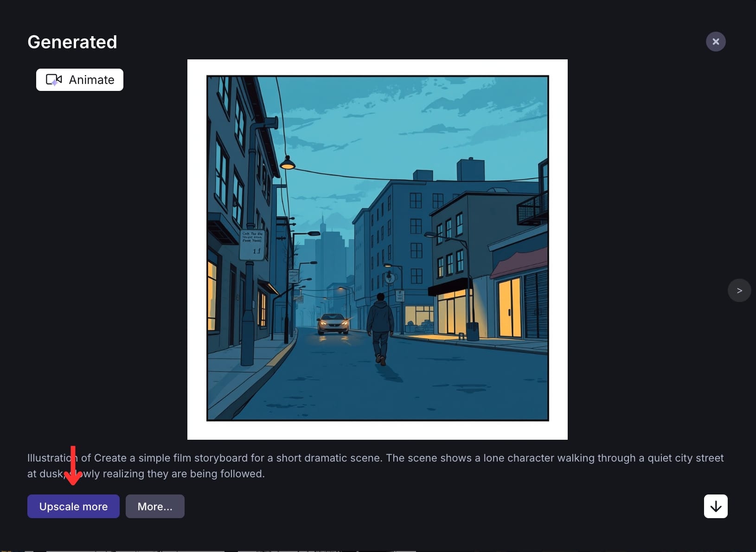
Task: Open the More... options menu
Action: pos(155,506)
